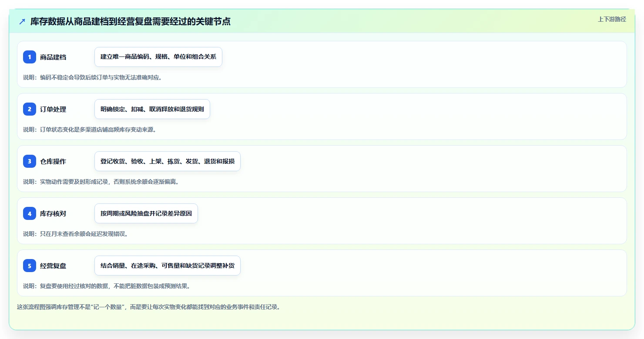
Task: Click the chip 明确锁定、扣减、取消释放和退货规则
Action: coord(152,109)
